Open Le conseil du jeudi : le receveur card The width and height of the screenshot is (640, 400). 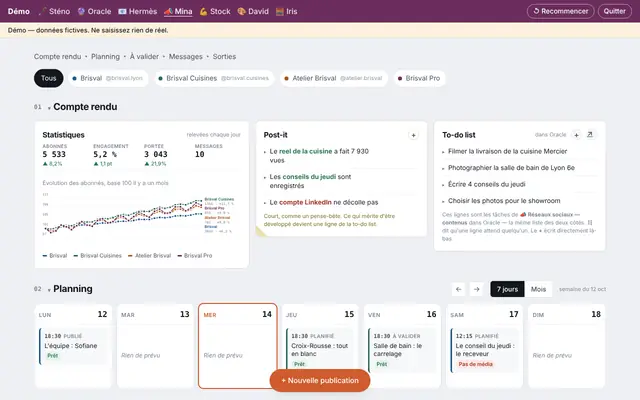pyautogui.click(x=484, y=350)
